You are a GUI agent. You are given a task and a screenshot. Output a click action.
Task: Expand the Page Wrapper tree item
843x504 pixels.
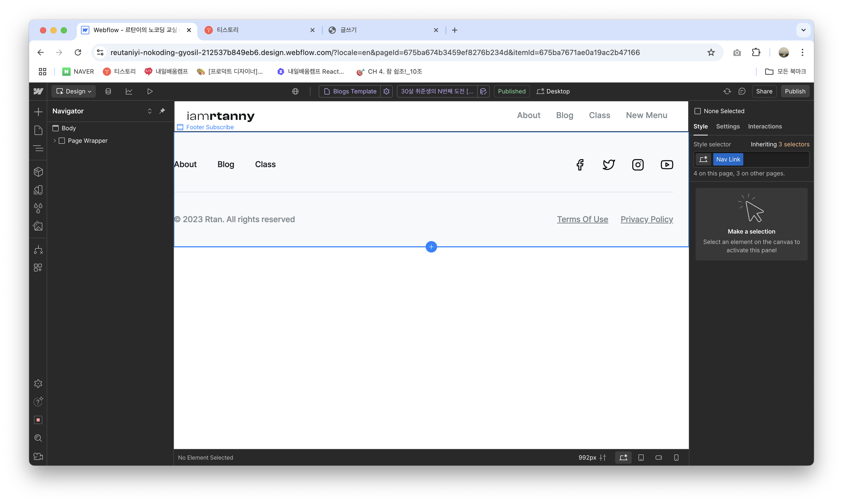55,141
